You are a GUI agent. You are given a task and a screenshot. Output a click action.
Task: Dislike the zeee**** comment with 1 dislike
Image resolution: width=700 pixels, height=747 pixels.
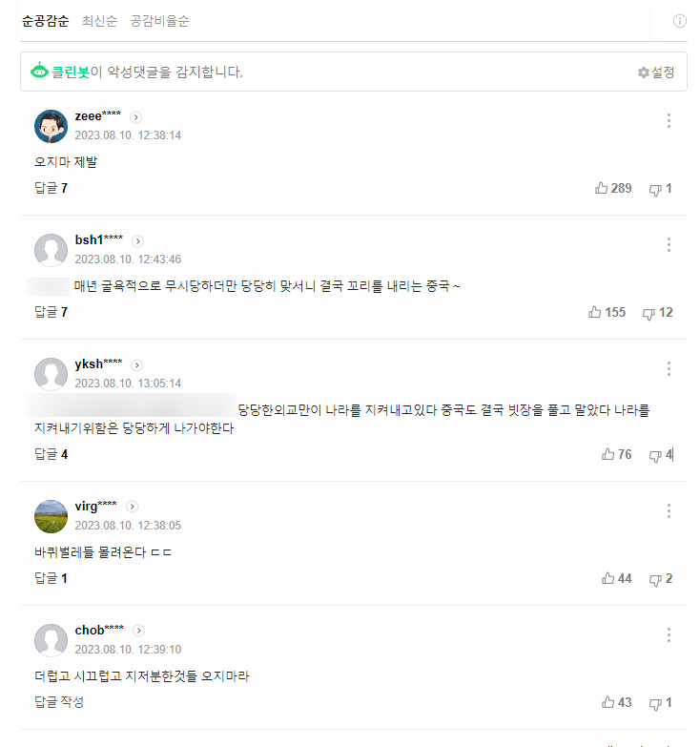(661, 188)
